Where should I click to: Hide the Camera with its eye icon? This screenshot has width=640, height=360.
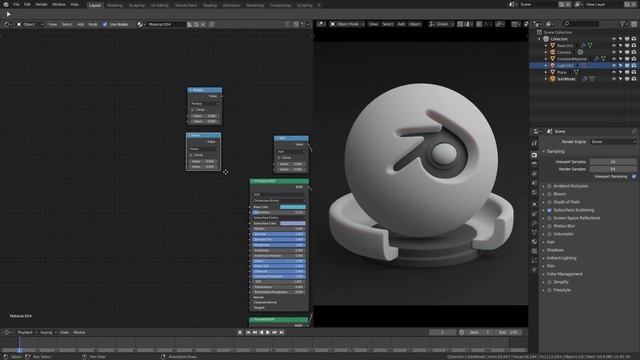pyautogui.click(x=613, y=52)
